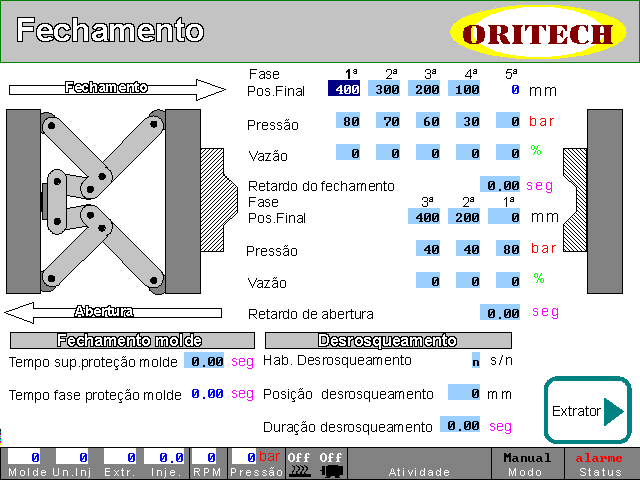Click the Abertura left-pointing arrow
Viewport: 640px width, 480px height.
coord(118,312)
